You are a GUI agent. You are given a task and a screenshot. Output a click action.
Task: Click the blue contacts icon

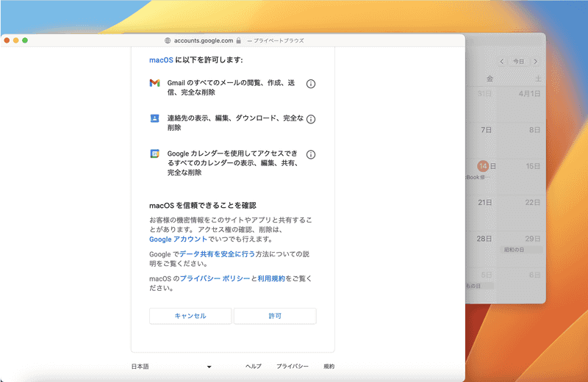(154, 118)
